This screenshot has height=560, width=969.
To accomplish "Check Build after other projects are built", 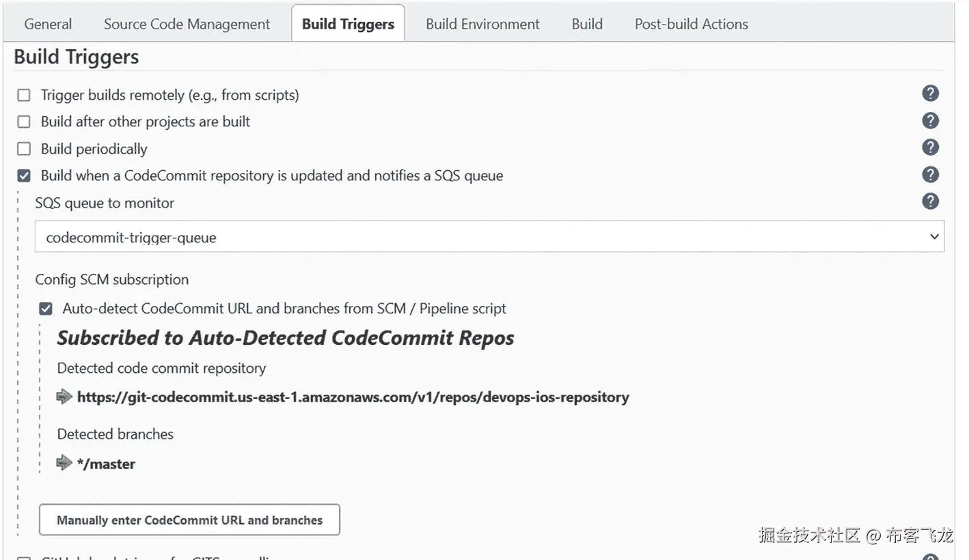I will click(24, 122).
